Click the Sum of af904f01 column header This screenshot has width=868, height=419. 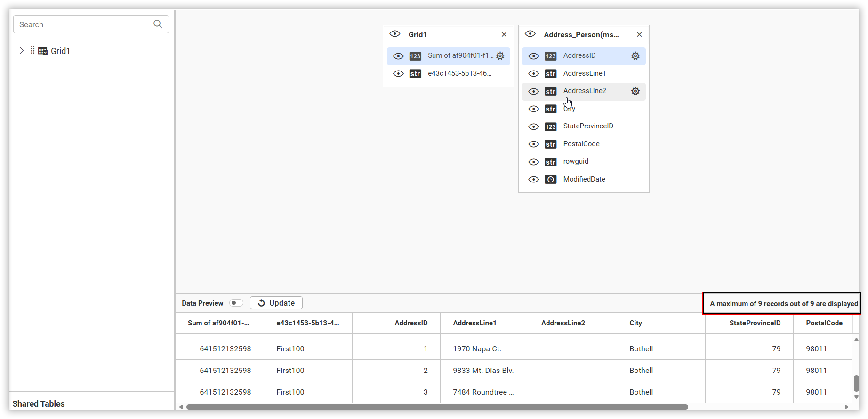pos(219,323)
